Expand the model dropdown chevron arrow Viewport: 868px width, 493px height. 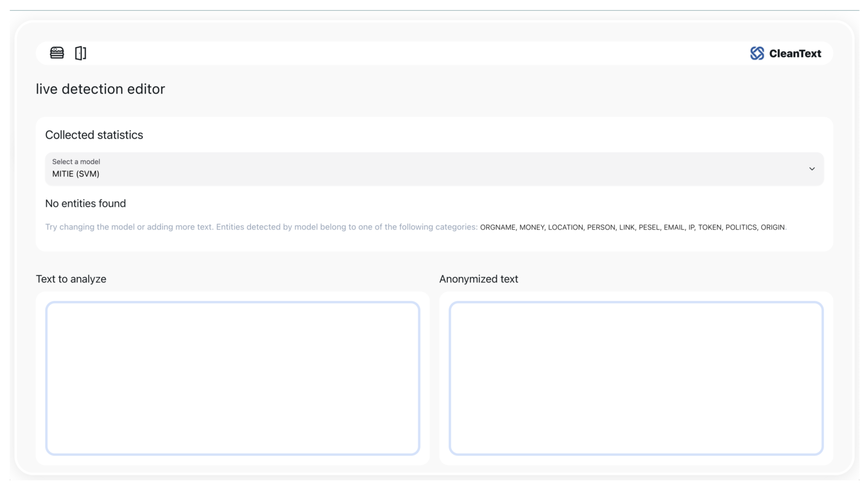[x=812, y=169]
